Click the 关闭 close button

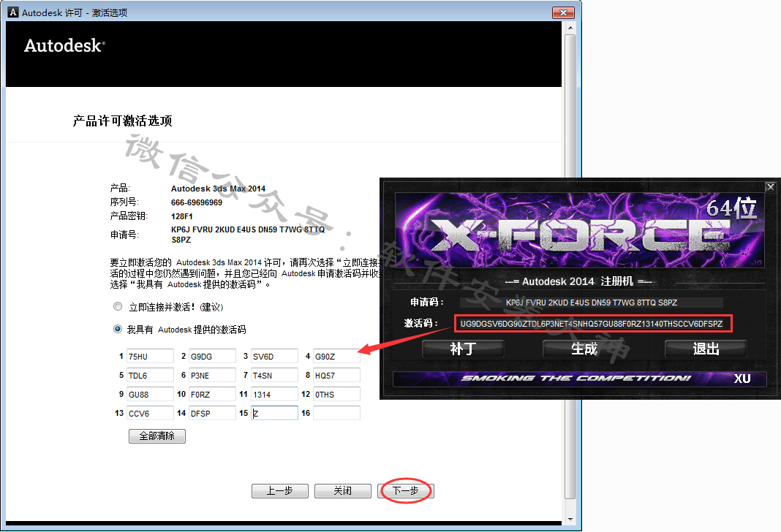[343, 490]
